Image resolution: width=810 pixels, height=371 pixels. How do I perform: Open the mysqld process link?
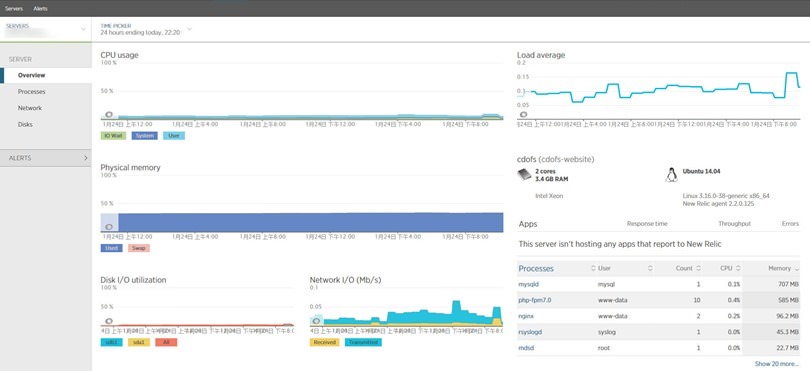(x=528, y=284)
